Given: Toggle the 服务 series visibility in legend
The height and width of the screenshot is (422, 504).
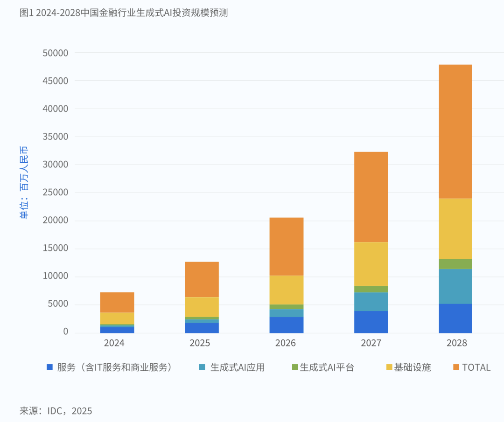Looking at the screenshot, I should tap(49, 367).
